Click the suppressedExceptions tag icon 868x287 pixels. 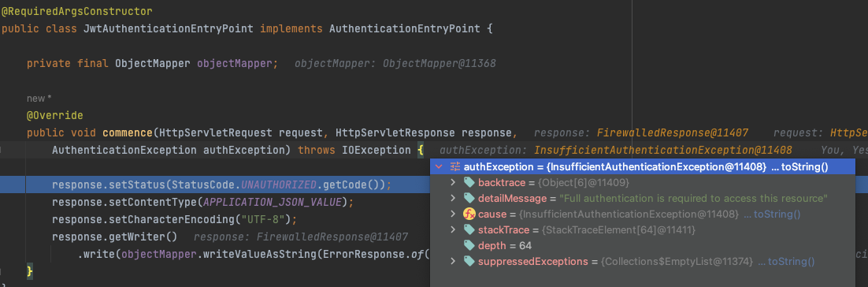tap(469, 262)
